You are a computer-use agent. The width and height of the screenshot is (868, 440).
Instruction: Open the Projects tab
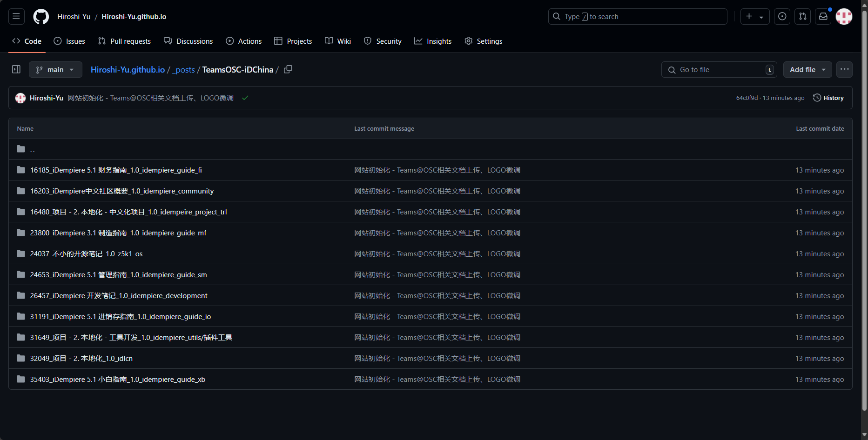(x=293, y=41)
